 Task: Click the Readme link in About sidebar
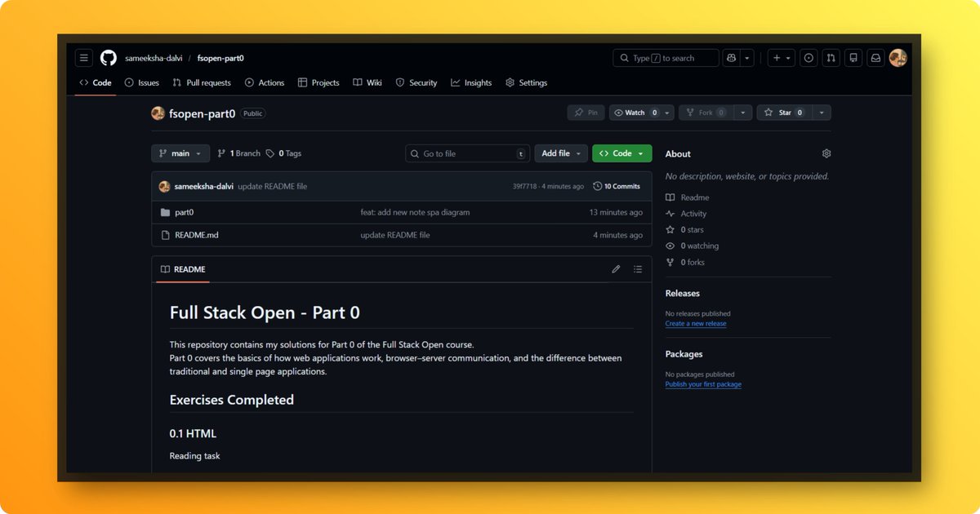688,197
